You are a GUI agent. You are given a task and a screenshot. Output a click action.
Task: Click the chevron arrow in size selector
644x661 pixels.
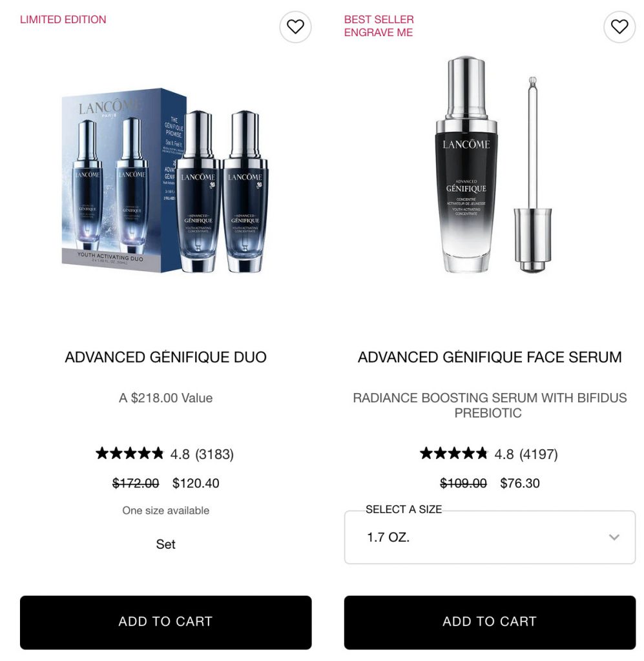[614, 537]
